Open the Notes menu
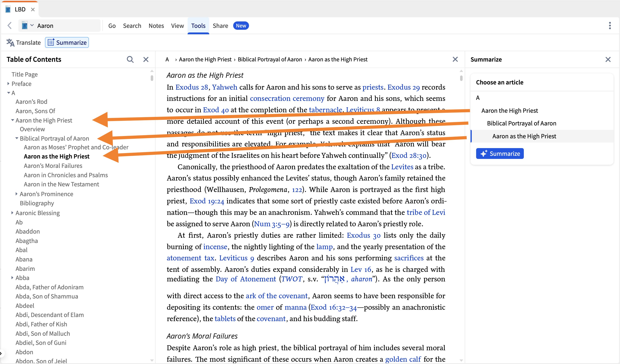620x364 pixels. tap(156, 26)
